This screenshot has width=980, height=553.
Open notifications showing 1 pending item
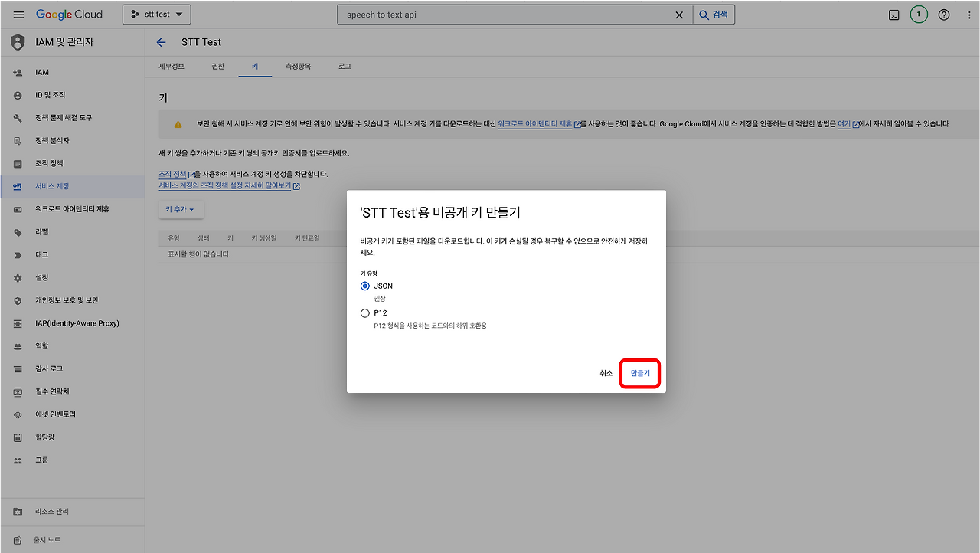(919, 14)
